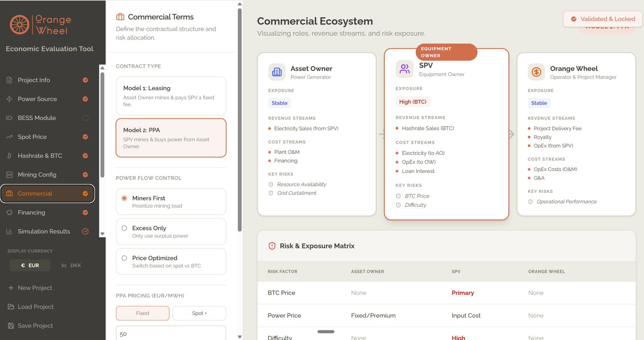Click the Stable badge on Asset Owner card
The width and height of the screenshot is (644, 340).
279,103
